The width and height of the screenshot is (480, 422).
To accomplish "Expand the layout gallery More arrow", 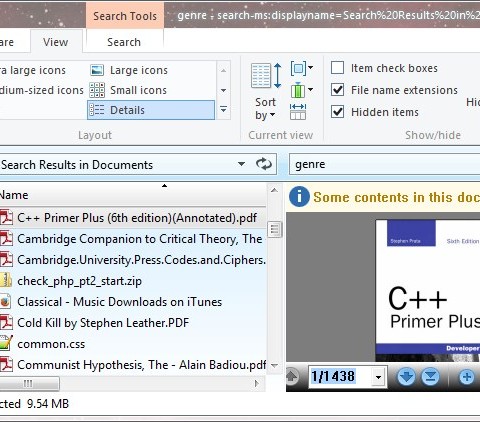I will [223, 109].
